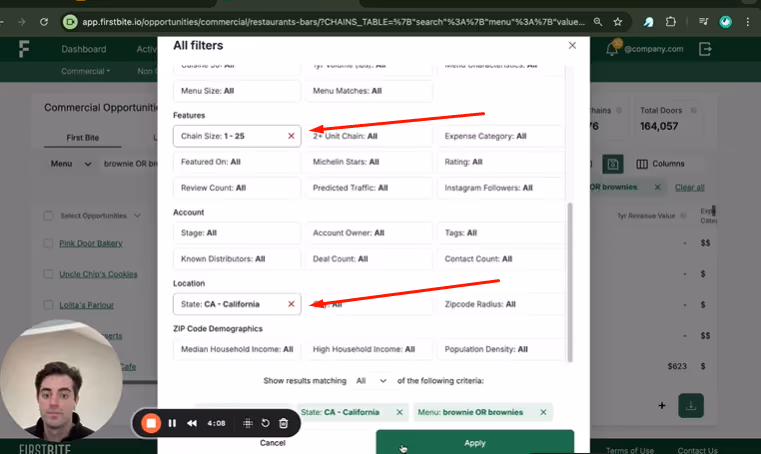Clear the State CA - California filter field
Image resolution: width=761 pixels, height=454 pixels.
(x=291, y=304)
